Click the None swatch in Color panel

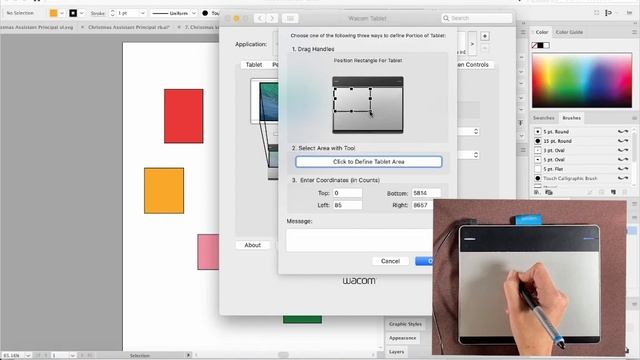534,45
